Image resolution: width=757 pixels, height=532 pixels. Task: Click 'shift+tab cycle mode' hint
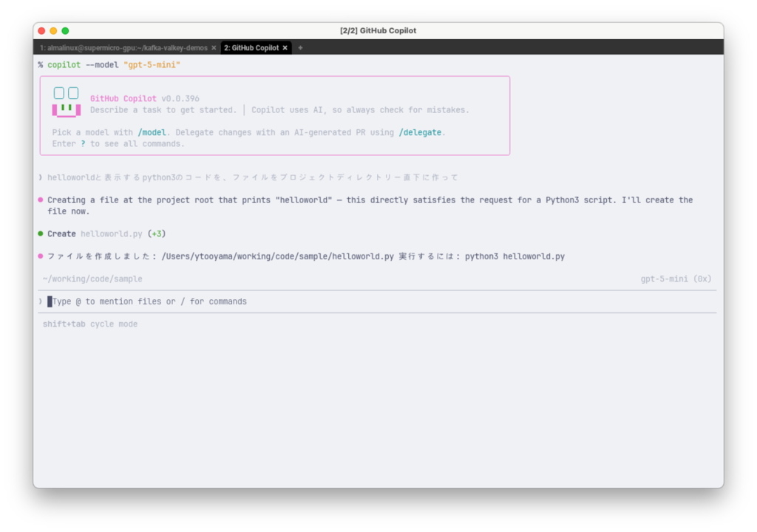(90, 324)
